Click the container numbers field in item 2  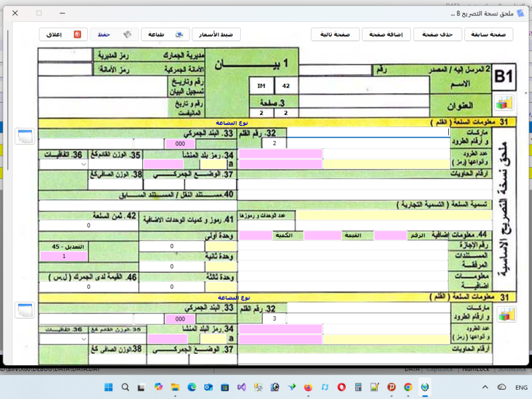point(365,184)
